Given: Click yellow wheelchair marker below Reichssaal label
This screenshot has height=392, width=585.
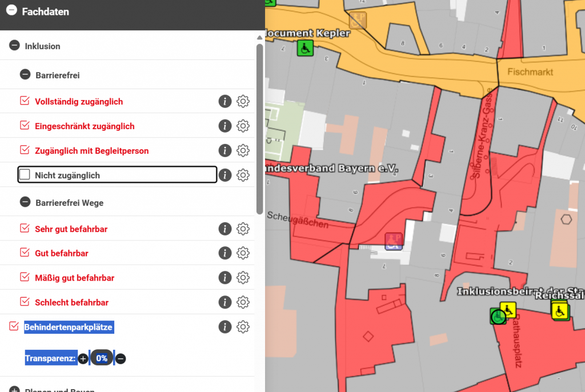Looking at the screenshot, I should click(x=559, y=311).
